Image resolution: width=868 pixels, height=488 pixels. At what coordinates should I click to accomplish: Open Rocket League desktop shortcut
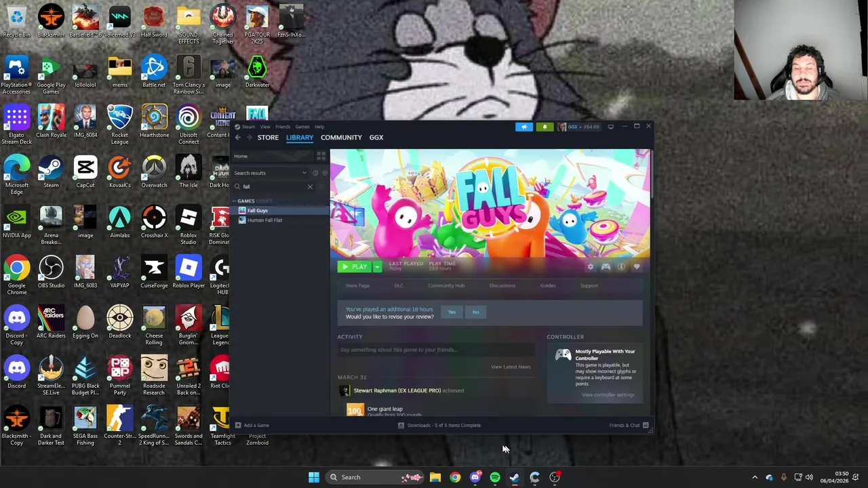[119, 123]
